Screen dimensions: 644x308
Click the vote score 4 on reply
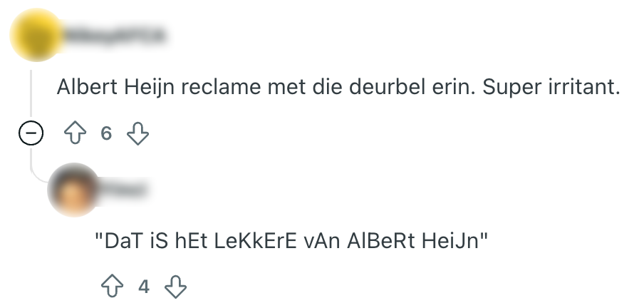pos(145,287)
